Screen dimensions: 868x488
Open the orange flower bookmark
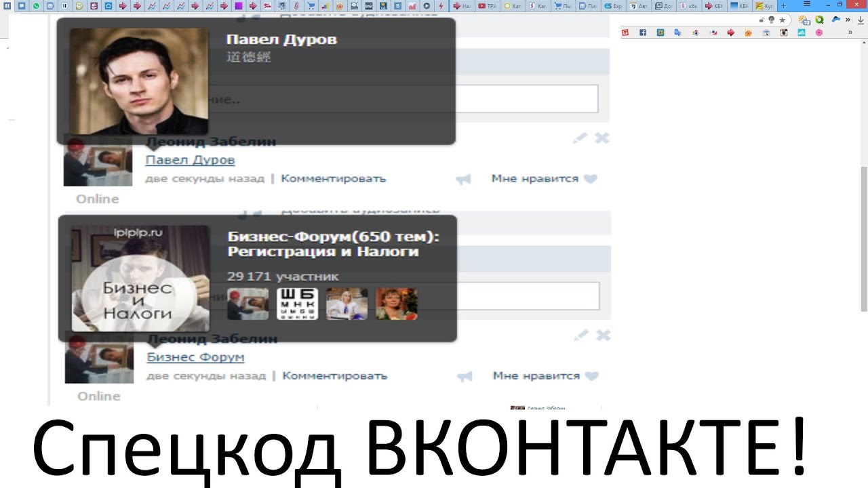(749, 33)
